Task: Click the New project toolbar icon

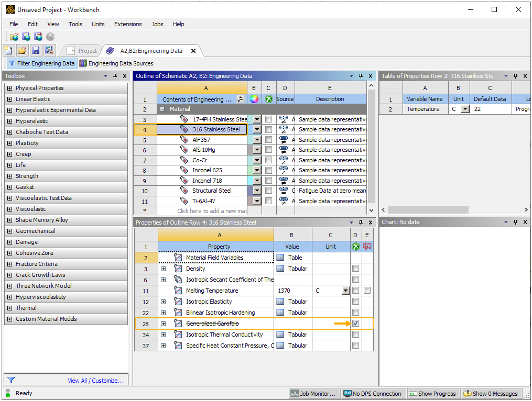Action: [x=8, y=50]
